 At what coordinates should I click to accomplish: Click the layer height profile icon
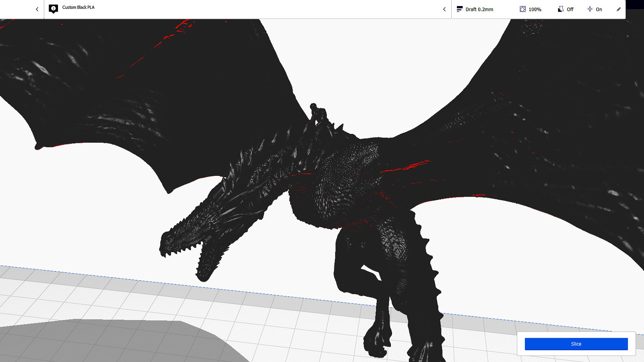[460, 9]
